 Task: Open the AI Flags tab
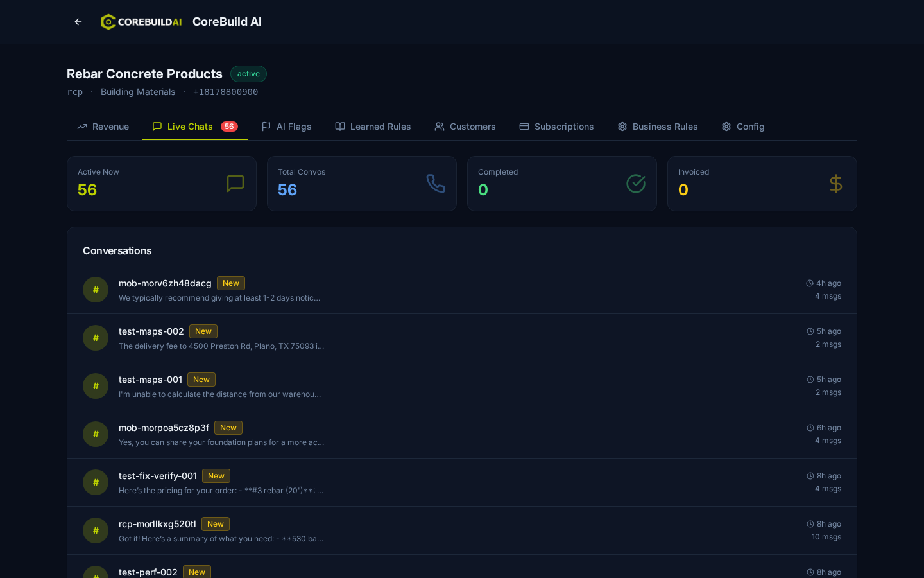click(287, 127)
